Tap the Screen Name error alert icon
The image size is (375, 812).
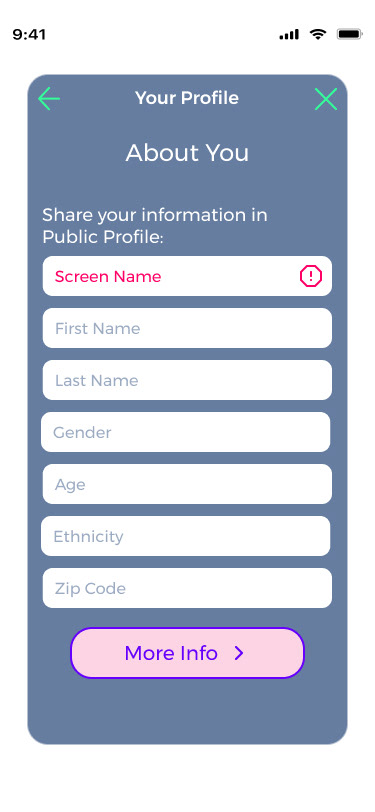click(x=311, y=276)
